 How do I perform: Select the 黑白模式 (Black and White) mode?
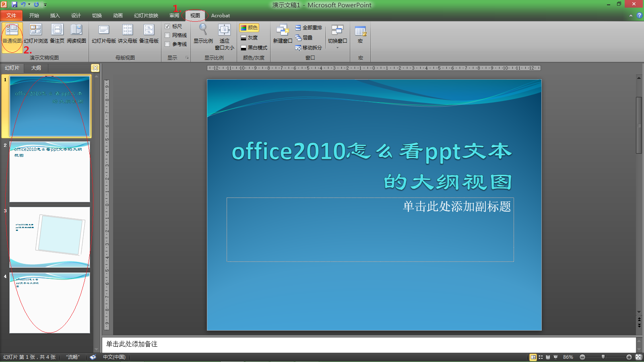click(254, 48)
